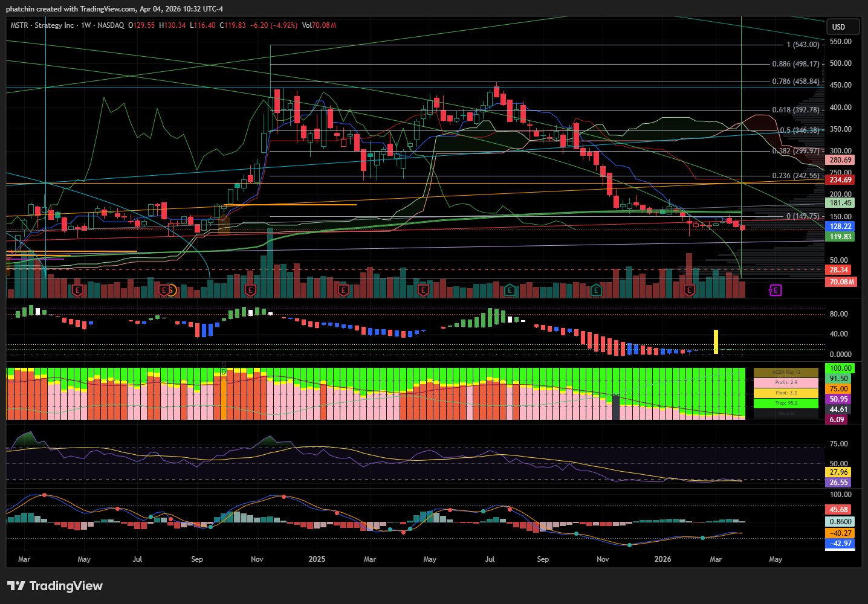The height and width of the screenshot is (604, 868).
Task: Click the open value O129.55
Action: coord(141,25)
